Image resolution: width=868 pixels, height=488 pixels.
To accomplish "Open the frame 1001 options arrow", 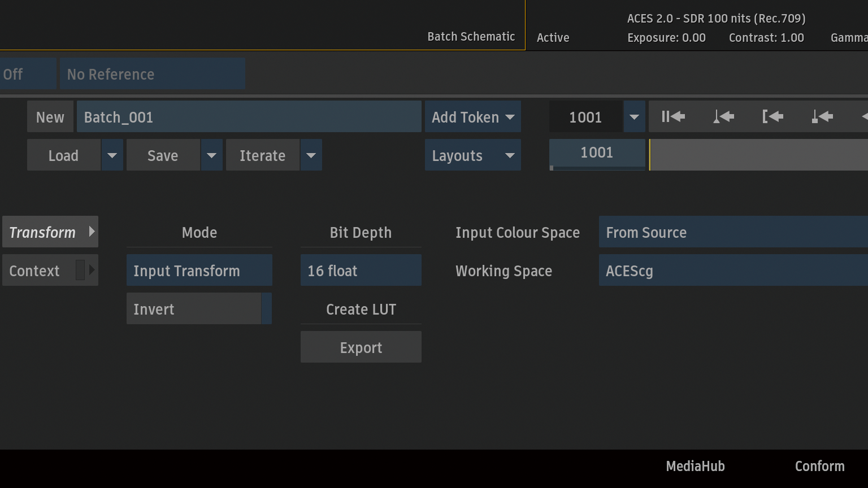I will (634, 117).
